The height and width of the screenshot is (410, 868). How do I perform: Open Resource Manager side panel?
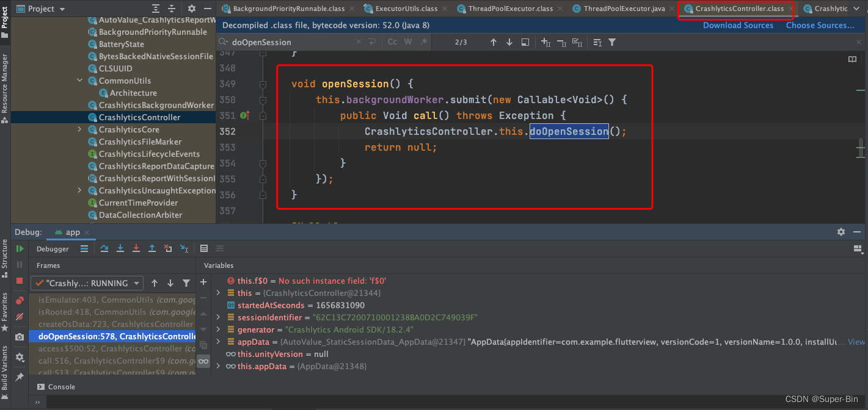(5, 90)
